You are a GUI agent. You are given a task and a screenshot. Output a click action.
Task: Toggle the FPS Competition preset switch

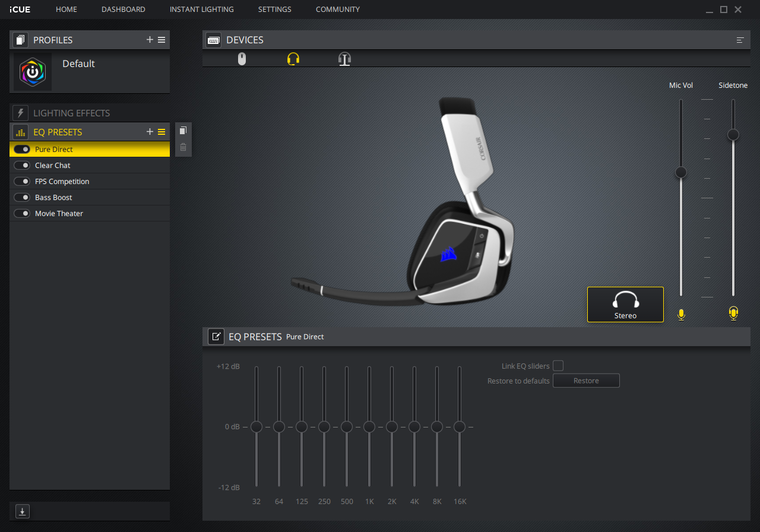pos(22,182)
